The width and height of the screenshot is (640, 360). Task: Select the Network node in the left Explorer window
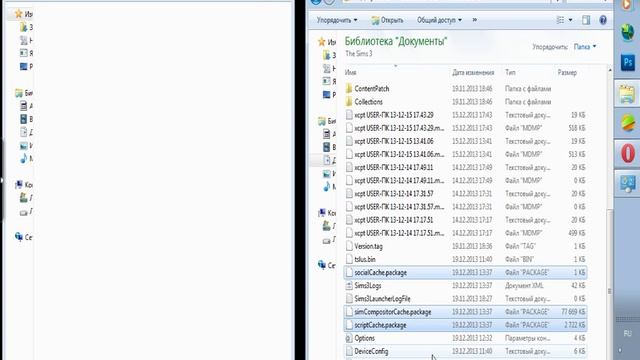pos(19,237)
